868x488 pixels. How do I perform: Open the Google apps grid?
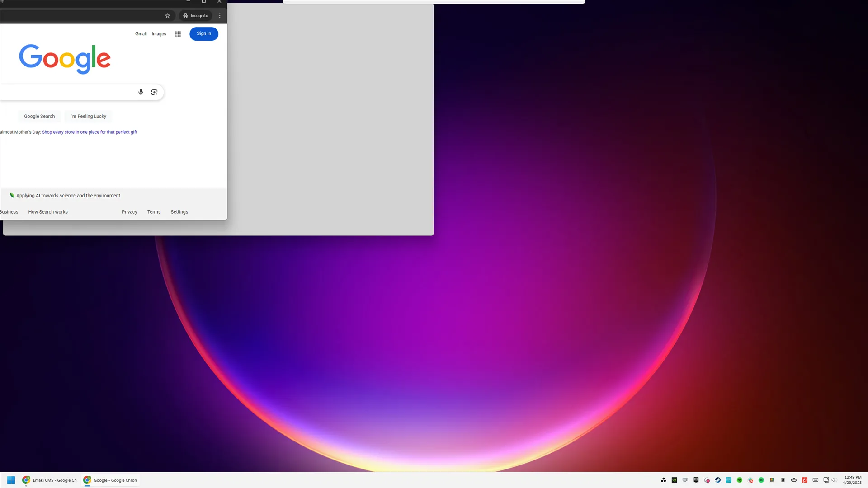178,33
